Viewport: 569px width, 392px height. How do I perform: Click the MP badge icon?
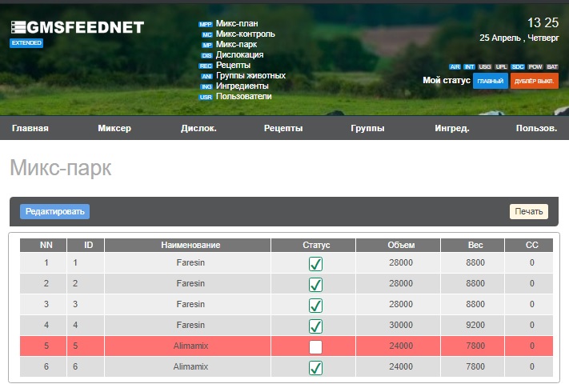[206, 45]
